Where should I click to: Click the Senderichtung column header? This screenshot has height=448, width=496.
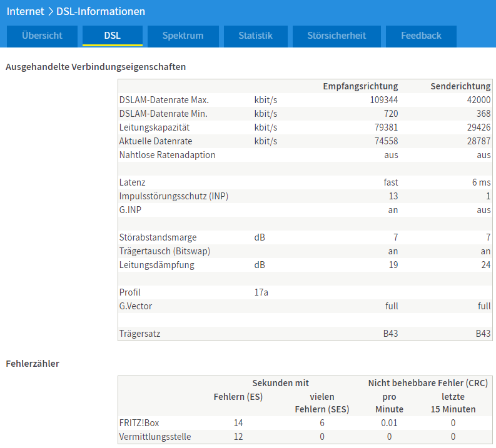pyautogui.click(x=460, y=86)
